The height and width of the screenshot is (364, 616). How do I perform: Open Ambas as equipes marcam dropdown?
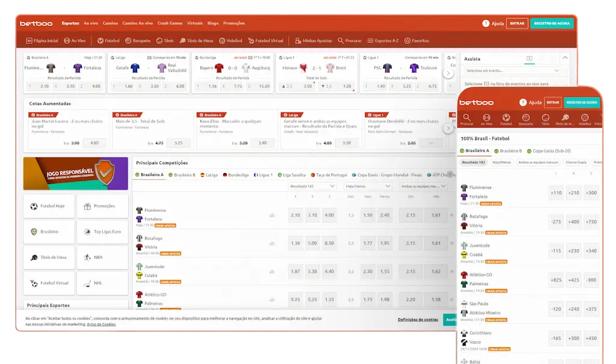(423, 187)
